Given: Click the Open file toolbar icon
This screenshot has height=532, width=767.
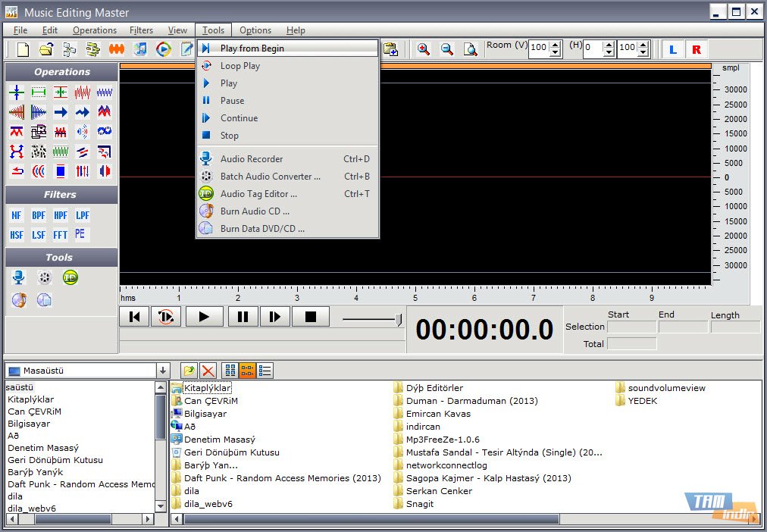Looking at the screenshot, I should pyautogui.click(x=46, y=49).
